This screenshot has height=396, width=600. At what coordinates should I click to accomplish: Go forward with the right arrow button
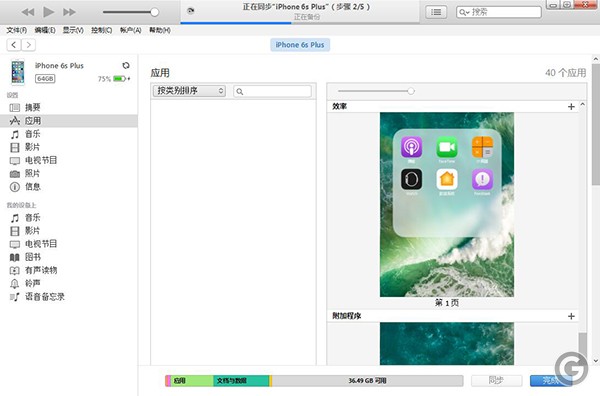[29, 45]
